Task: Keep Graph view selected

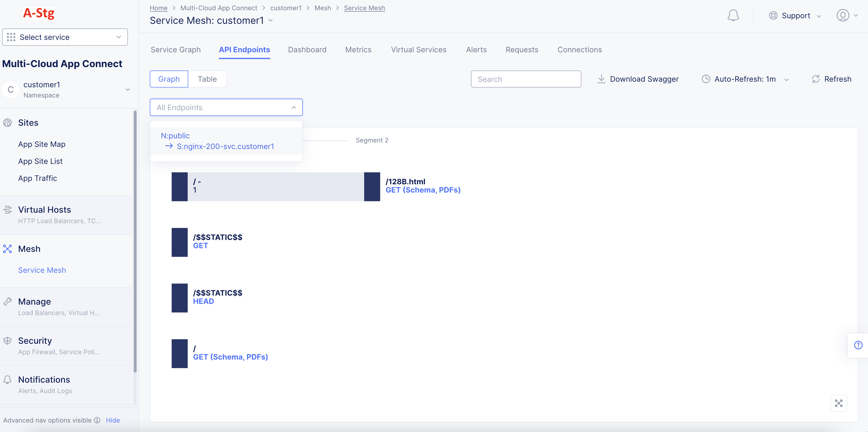Action: point(169,79)
